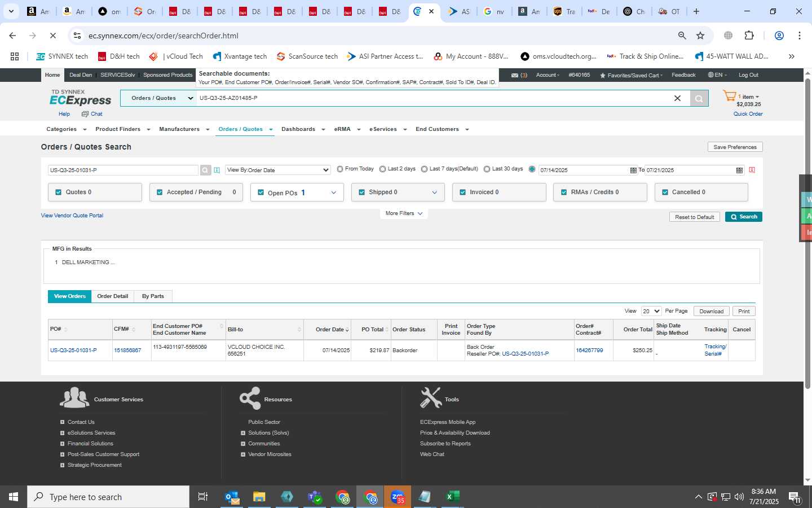
Task: Switch to the By Parts tab
Action: coord(153,296)
